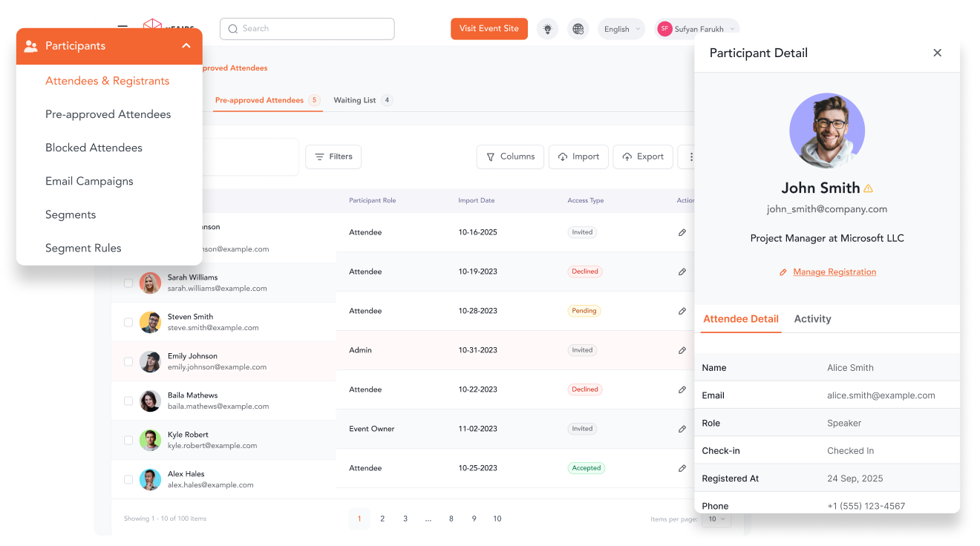
Task: Open the three-dot more options menu
Action: 690,157
